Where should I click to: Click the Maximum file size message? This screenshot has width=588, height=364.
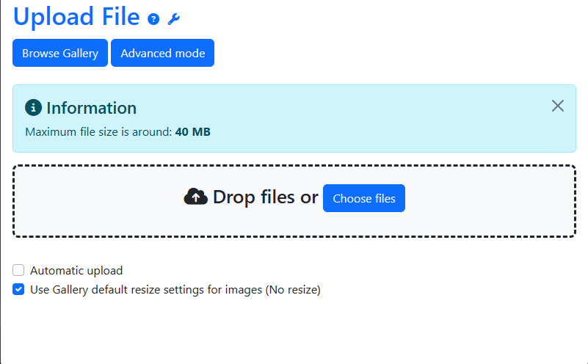coord(99,132)
